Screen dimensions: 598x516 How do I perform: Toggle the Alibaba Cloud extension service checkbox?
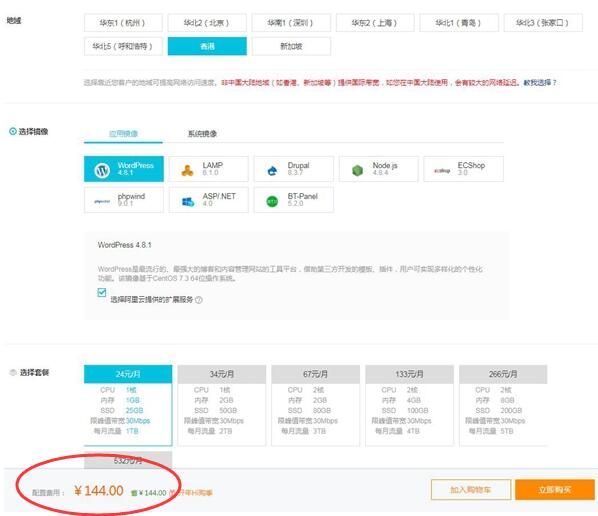click(x=102, y=293)
